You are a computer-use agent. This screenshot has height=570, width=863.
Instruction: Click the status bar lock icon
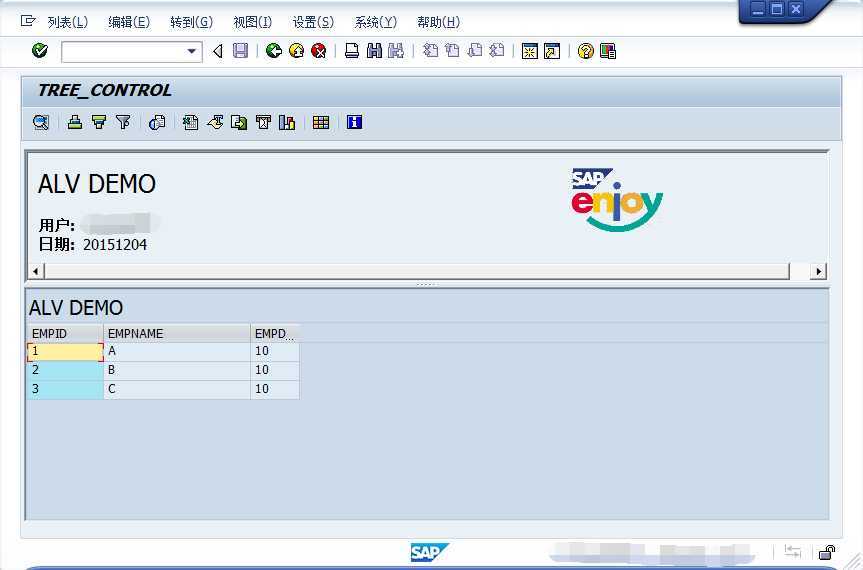827,551
